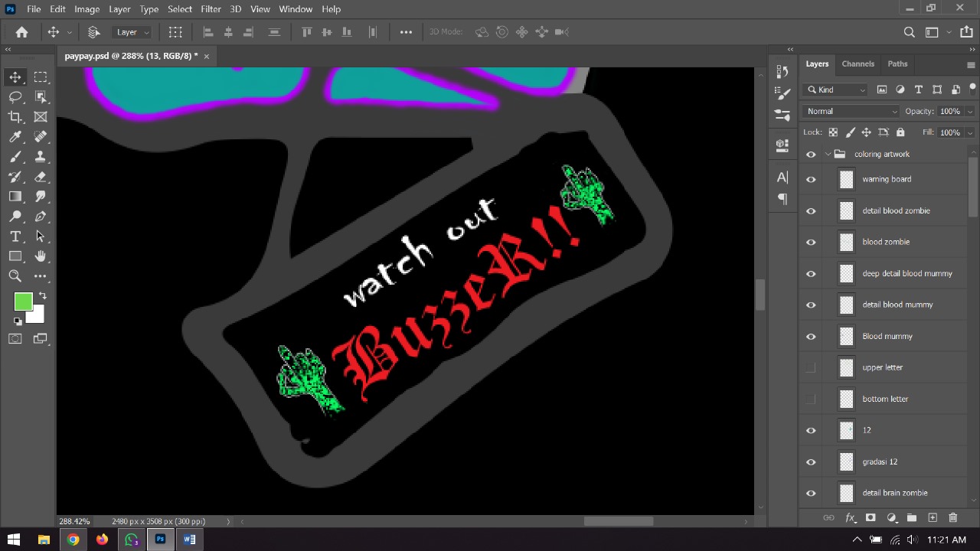Select the Hand tool

[41, 256]
